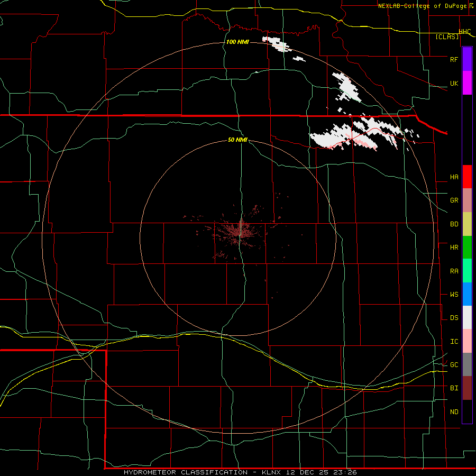This screenshot has height=476, width=476.
Task: Click the red HA legend color swatch
Action: coord(467,177)
